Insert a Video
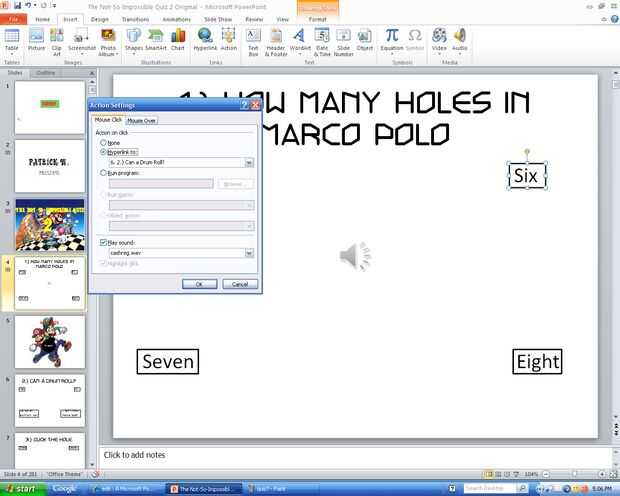This screenshot has width=620, height=496. [439, 42]
